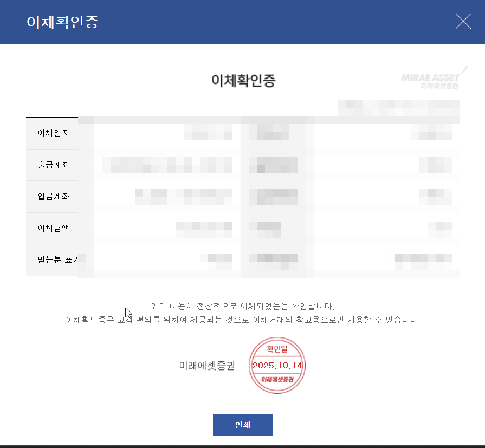Click the sentence starting 위의 내용이 정상적으로
Viewport: 485px width, 448px height.
[243, 307]
